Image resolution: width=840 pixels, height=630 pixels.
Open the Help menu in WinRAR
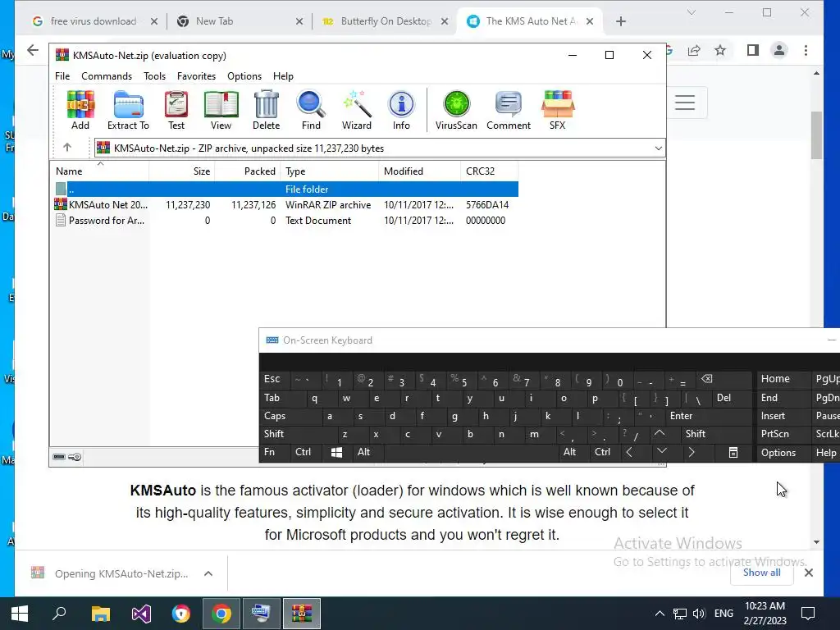tap(283, 76)
